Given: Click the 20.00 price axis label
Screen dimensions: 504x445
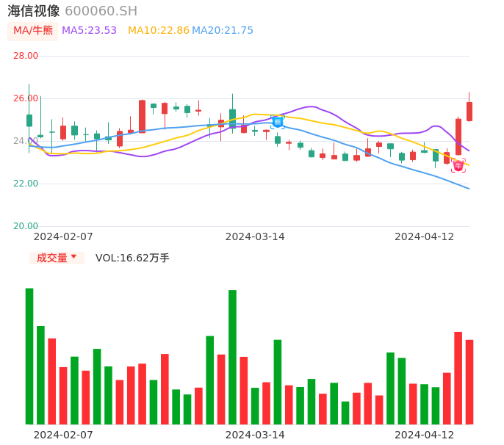Looking at the screenshot, I should [26, 226].
